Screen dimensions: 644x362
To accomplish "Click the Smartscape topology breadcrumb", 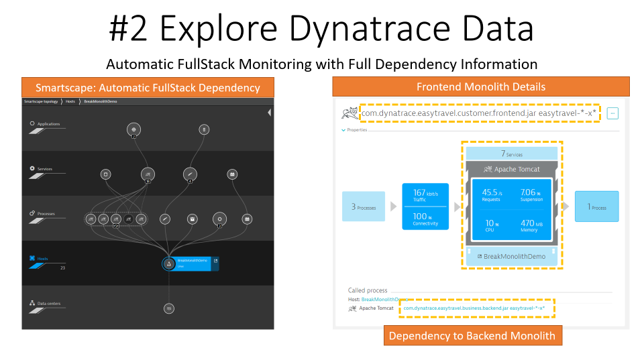I will pos(41,101).
